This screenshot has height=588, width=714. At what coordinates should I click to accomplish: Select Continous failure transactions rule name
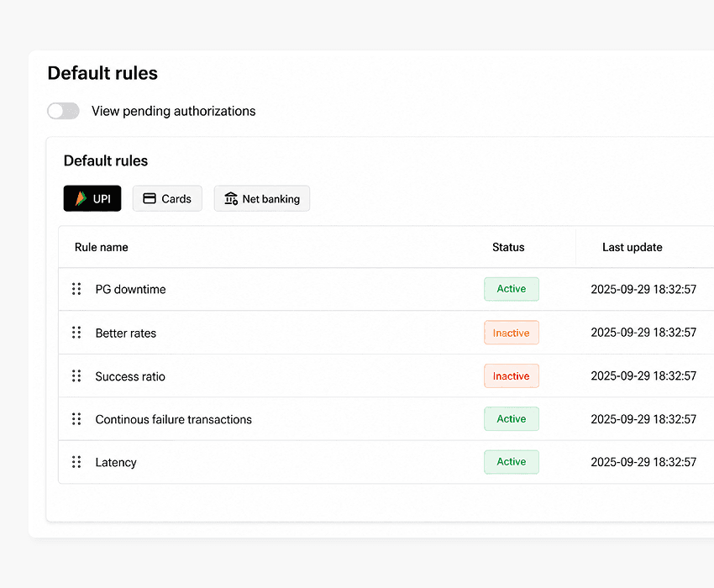point(174,419)
